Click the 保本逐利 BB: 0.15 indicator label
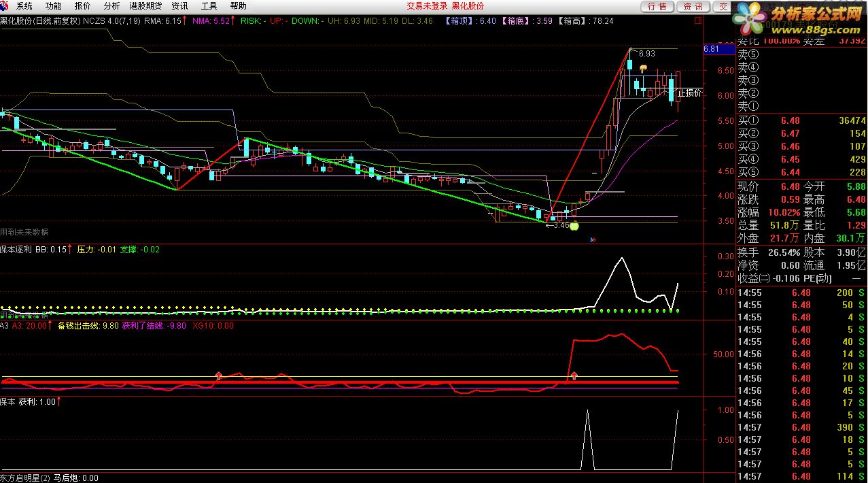This screenshot has width=868, height=483. coord(35,250)
